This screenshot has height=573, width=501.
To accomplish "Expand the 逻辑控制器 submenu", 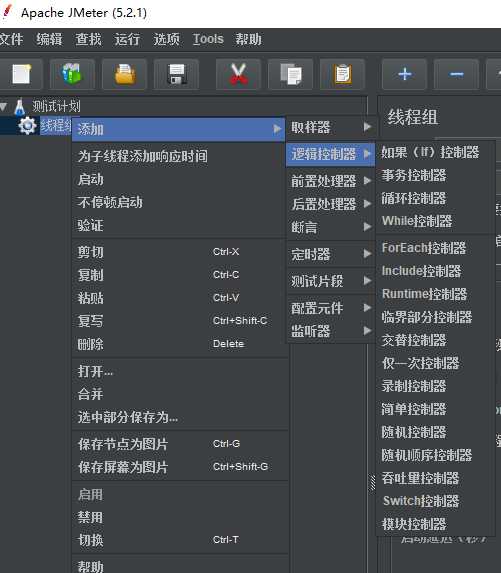I will tap(331, 154).
